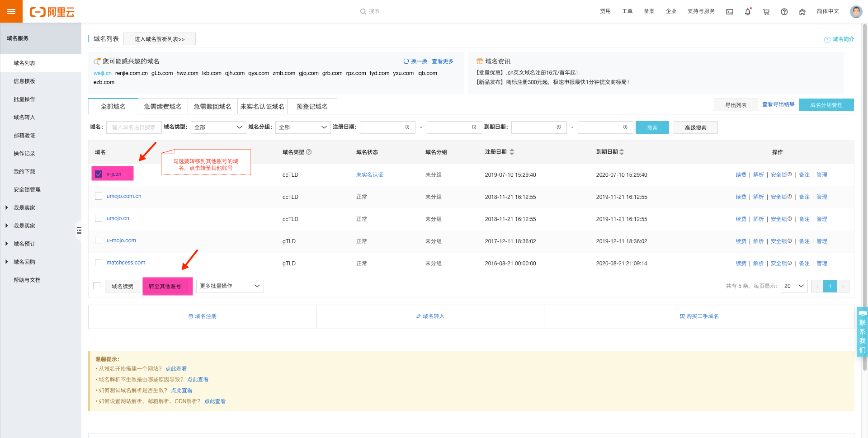Uncheck the v-ji.cn domain checkbox
This screenshot has width=868, height=438.
click(x=99, y=174)
